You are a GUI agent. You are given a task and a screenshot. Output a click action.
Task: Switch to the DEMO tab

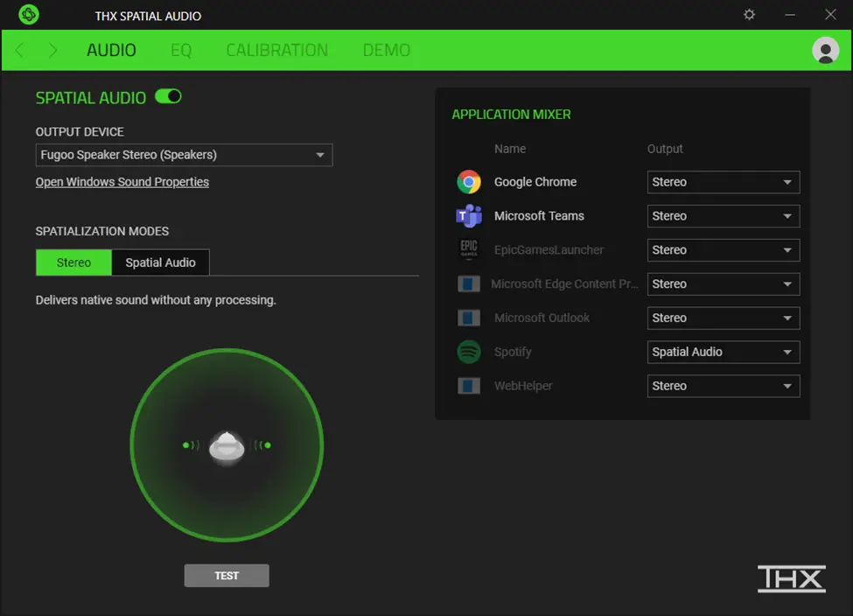point(386,50)
